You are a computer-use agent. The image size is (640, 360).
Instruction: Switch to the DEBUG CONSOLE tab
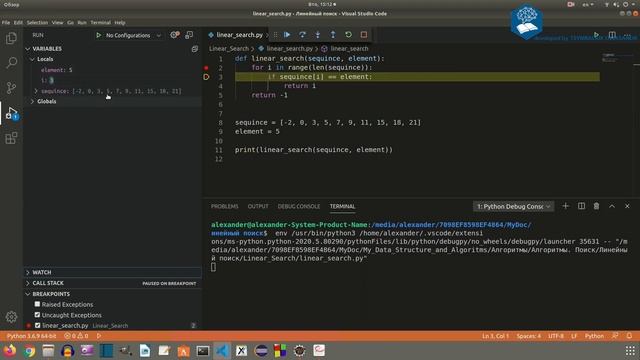tap(299, 207)
